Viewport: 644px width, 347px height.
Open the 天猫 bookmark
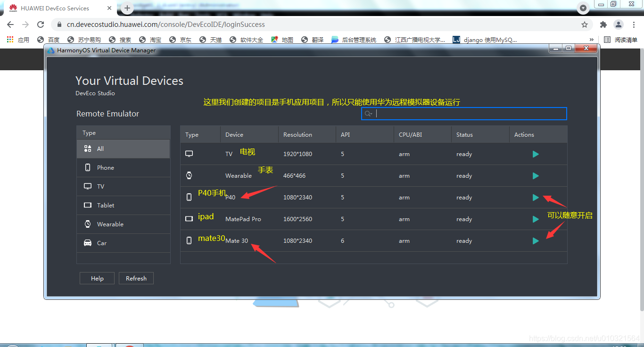pyautogui.click(x=210, y=40)
